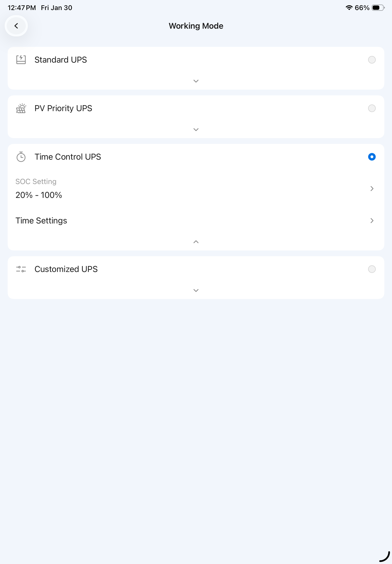Click the Standard UPS battery icon
Viewport: 392px width, 564px height.
(x=21, y=60)
